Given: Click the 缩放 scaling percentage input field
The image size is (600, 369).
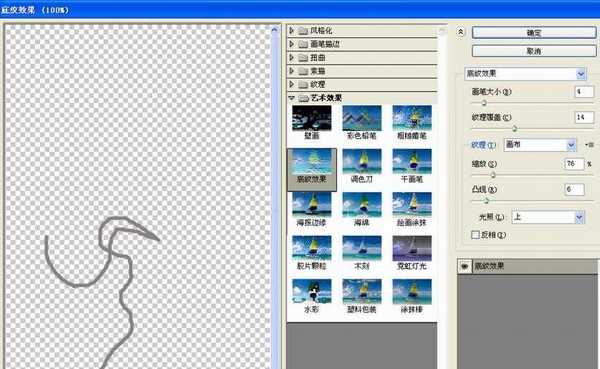Looking at the screenshot, I should [574, 164].
